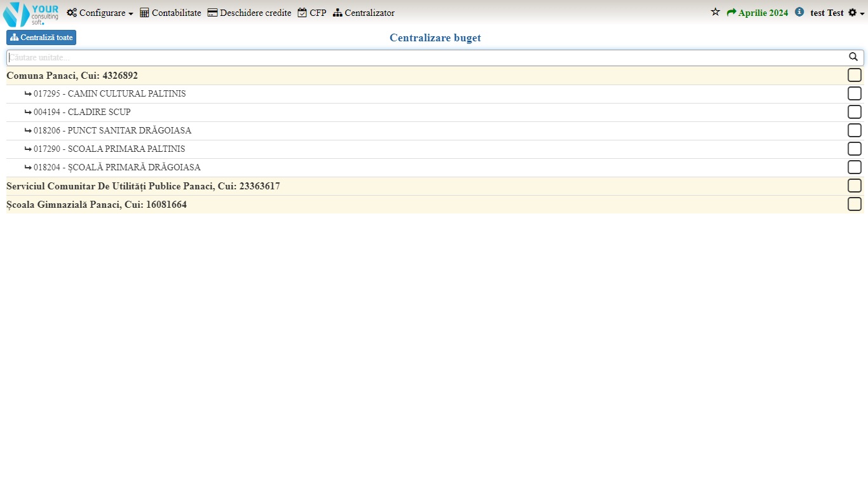Click the calendar check icon beside CFP

pyautogui.click(x=302, y=13)
